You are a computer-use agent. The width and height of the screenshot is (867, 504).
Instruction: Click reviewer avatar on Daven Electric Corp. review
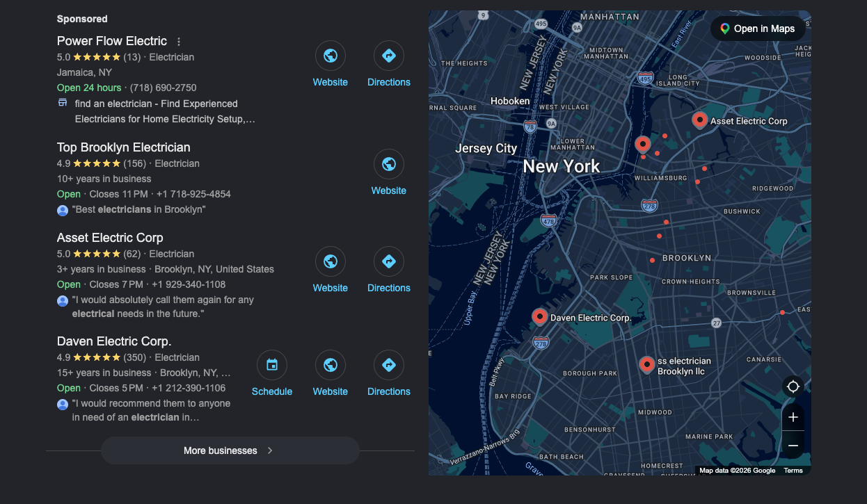[63, 404]
